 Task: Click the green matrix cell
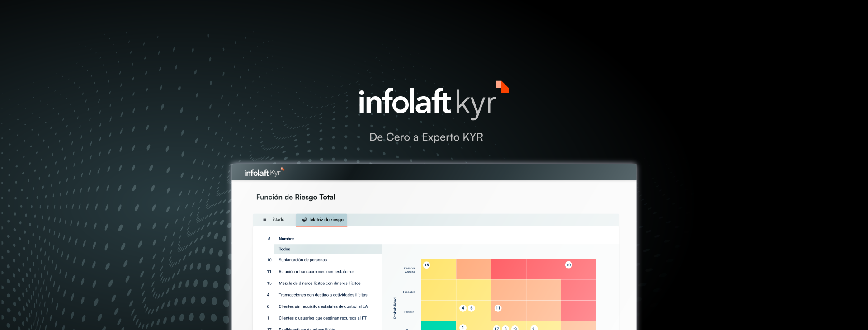[x=439, y=325]
